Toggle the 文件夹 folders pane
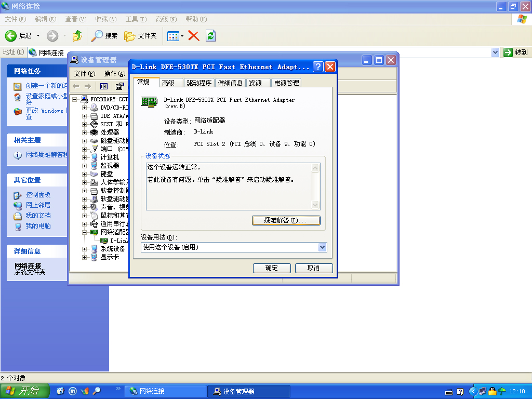The width and height of the screenshot is (532, 399). click(x=140, y=36)
